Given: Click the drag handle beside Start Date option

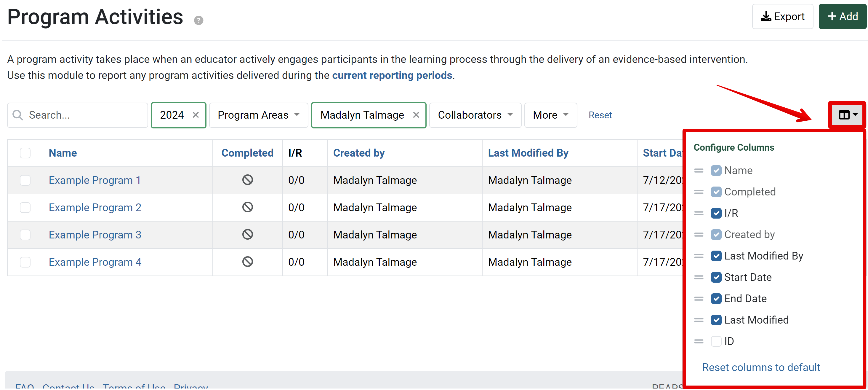Looking at the screenshot, I should (x=699, y=277).
